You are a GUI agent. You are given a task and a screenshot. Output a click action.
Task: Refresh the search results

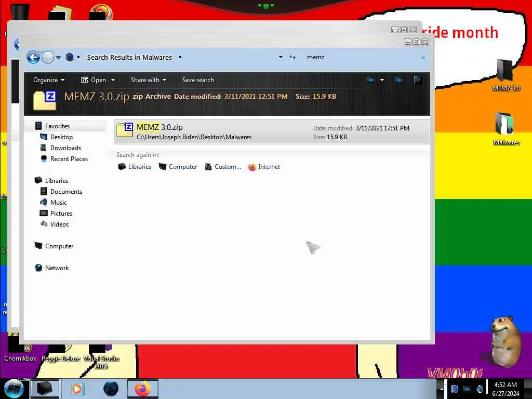pos(293,57)
